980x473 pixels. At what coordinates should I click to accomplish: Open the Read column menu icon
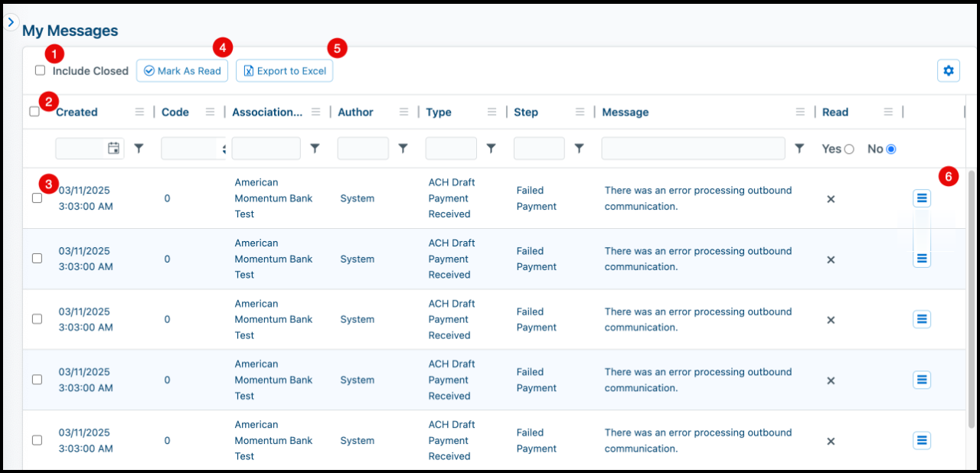pyautogui.click(x=888, y=112)
